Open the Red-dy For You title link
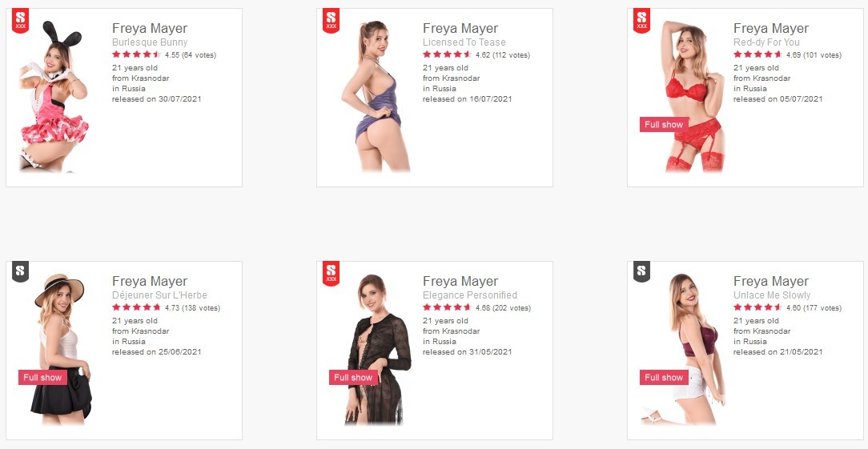868x449 pixels. tap(766, 42)
